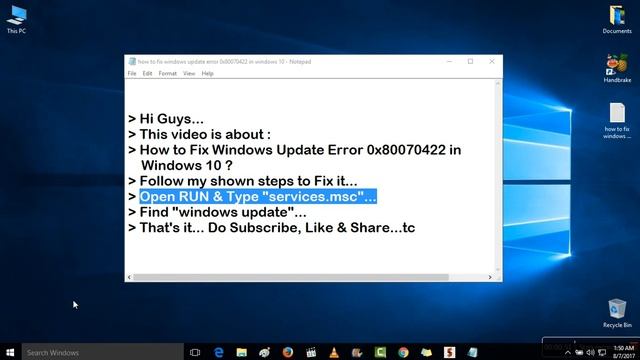Open Camtasia from the taskbar

click(380, 352)
